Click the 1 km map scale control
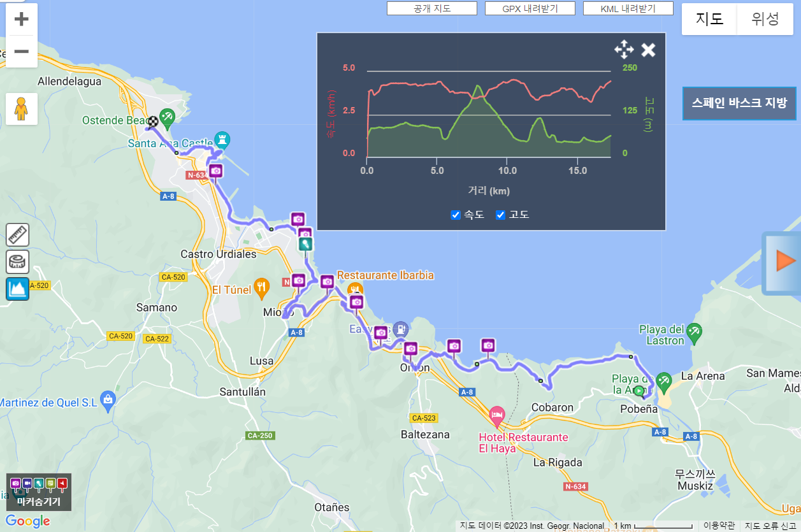 653,526
